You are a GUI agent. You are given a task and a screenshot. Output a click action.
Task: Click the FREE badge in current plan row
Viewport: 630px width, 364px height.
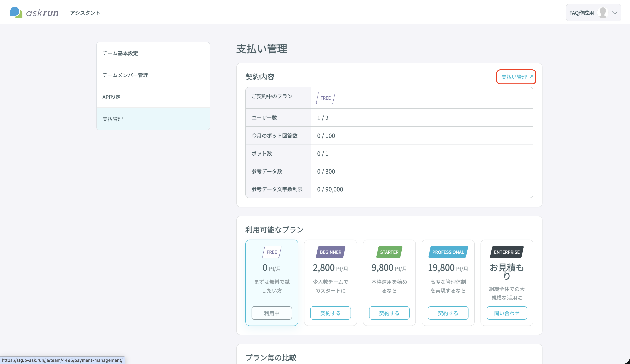pos(326,98)
